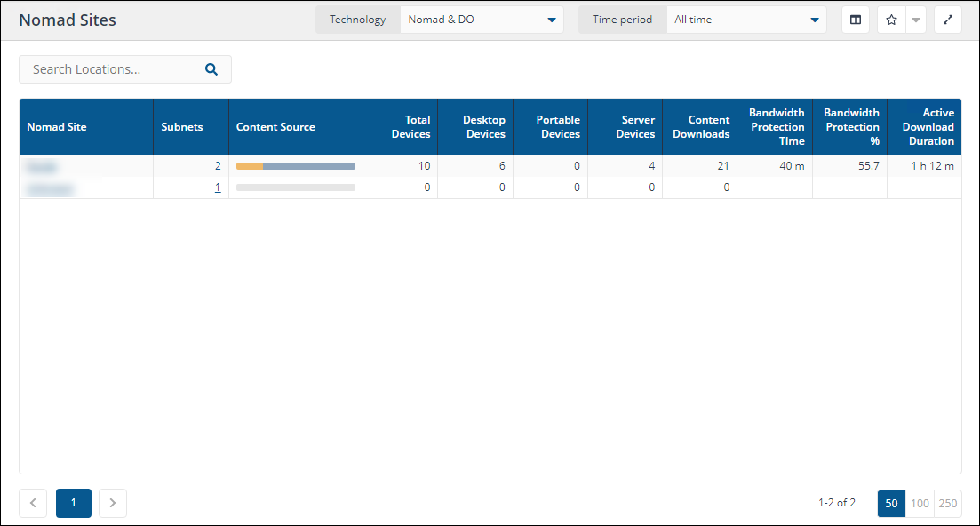Open subnets link showing 2
The width and height of the screenshot is (980, 526).
218,166
